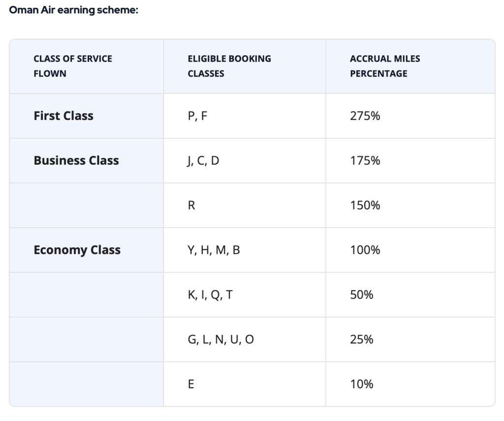This screenshot has width=504, height=421.
Task: Click the 'Eligible Booking Classes' column header
Action: tap(229, 66)
